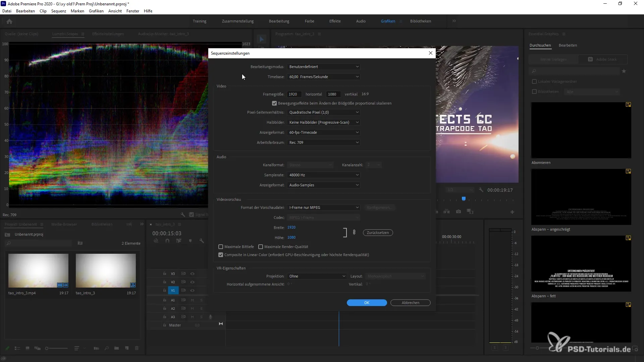Toggle proportional scaling of motion effects checkbox
Viewport: 644px width, 362px height.
point(274,103)
